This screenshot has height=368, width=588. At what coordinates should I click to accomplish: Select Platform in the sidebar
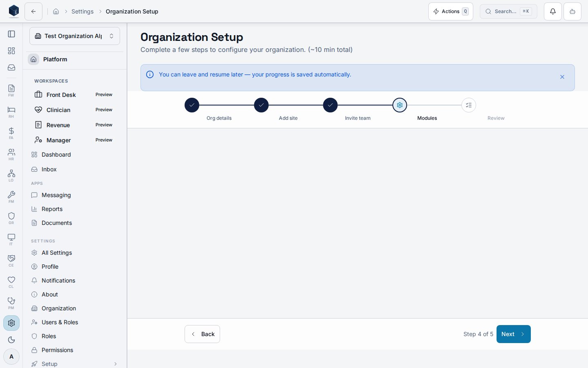(x=75, y=59)
